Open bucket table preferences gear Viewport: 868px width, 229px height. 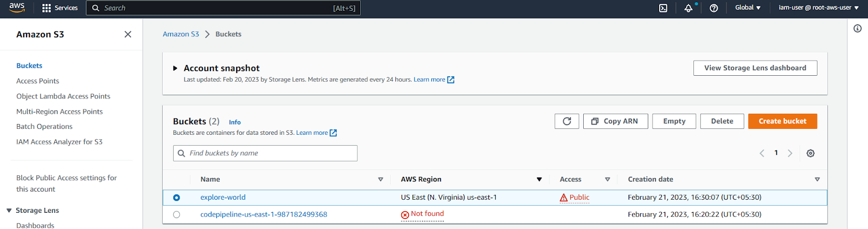pos(810,153)
